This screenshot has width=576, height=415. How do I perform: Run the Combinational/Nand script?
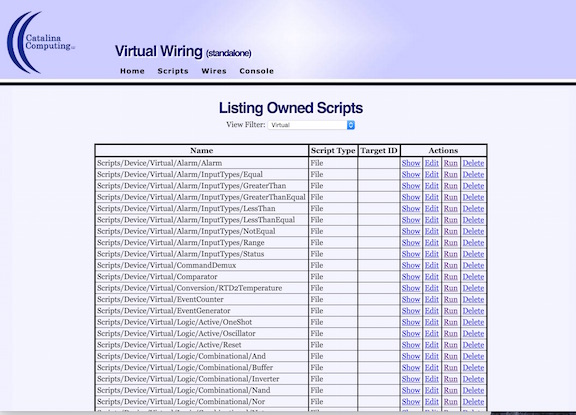450,391
